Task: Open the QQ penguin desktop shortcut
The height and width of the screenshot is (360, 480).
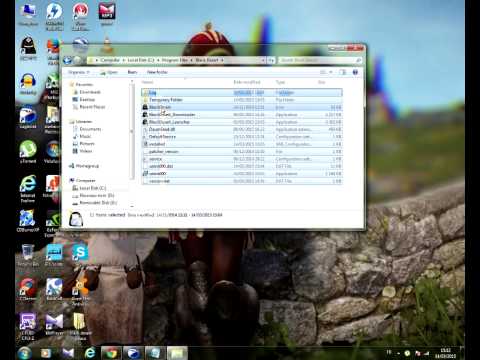Action: 28,49
